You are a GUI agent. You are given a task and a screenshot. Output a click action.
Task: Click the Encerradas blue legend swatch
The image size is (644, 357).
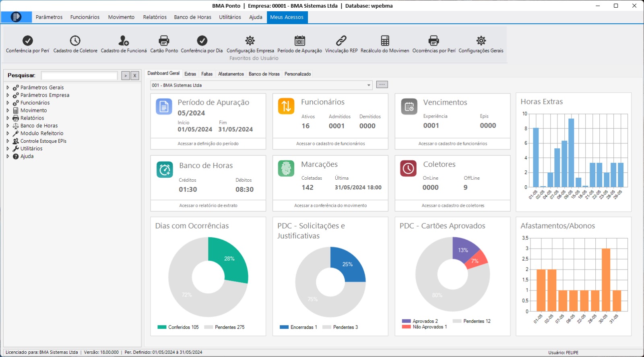[284, 327]
